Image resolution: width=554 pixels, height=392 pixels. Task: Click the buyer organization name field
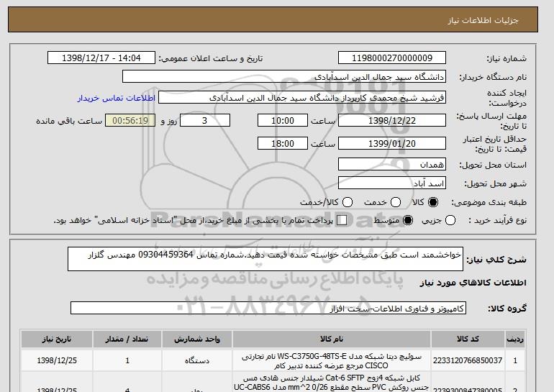pos(284,77)
